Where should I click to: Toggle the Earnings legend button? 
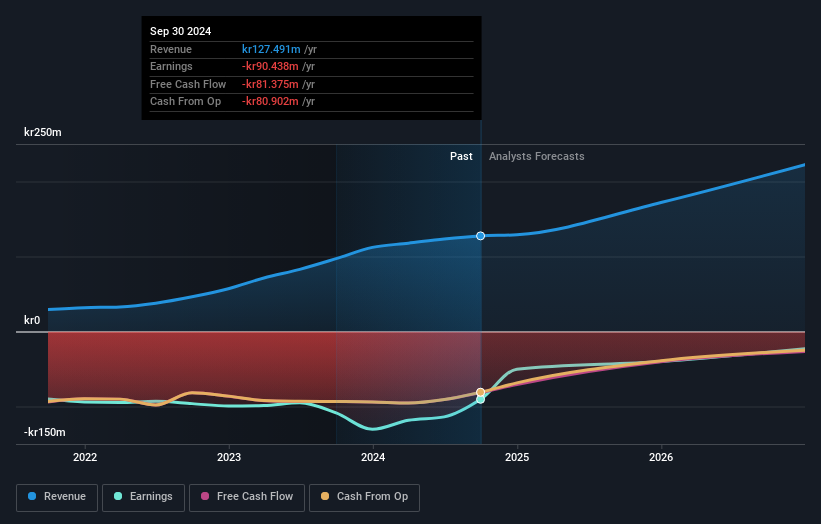(x=143, y=497)
